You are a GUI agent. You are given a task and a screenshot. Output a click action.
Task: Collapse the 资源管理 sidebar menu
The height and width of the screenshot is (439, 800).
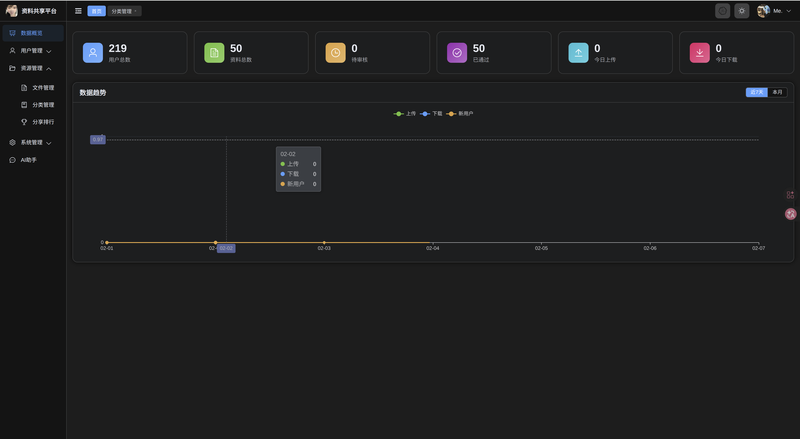point(31,68)
